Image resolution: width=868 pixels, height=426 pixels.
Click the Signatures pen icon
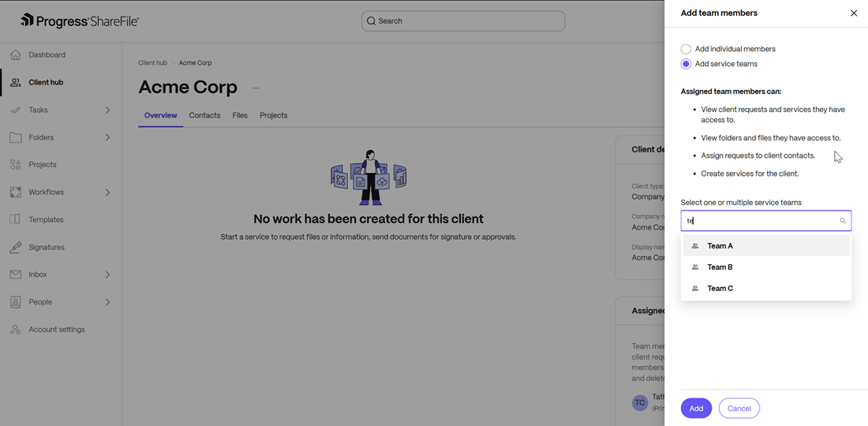[15, 247]
